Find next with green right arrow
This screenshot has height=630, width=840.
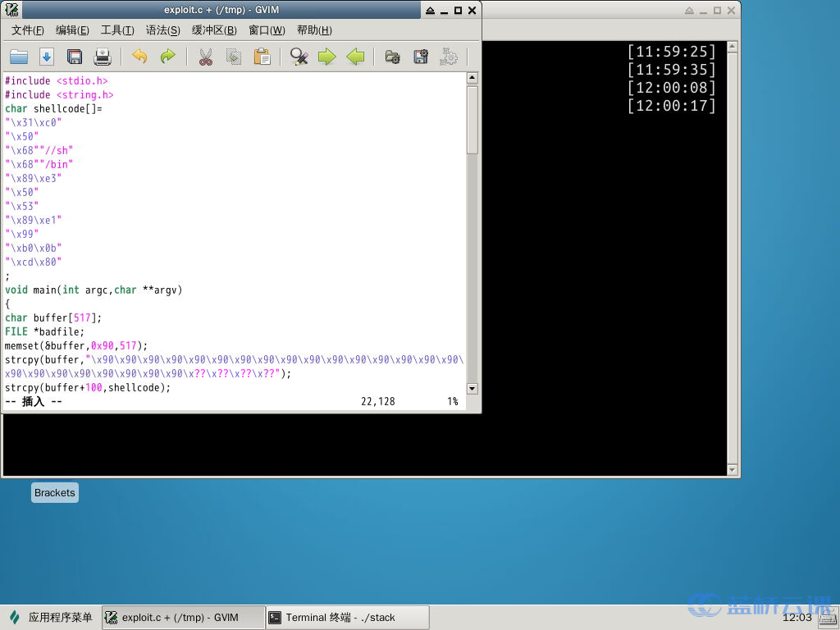pyautogui.click(x=326, y=57)
